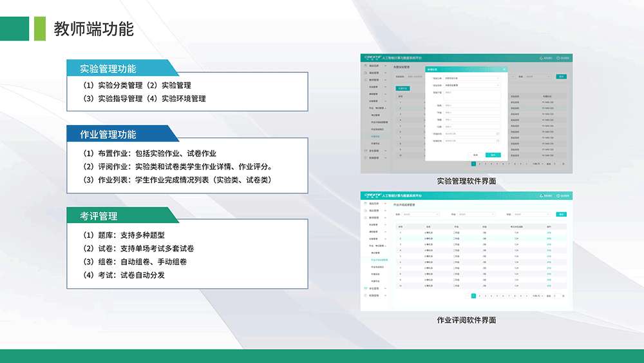Click the 学生管理 sidebar icon in 实验管理 screenshot
Viewport: 644px width, 363px height.
366,151
